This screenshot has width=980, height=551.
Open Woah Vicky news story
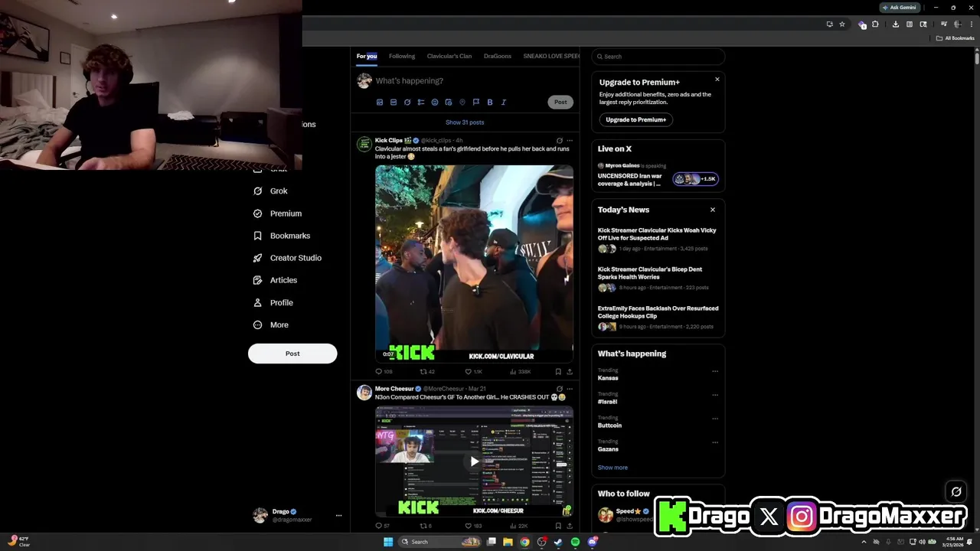[658, 238]
